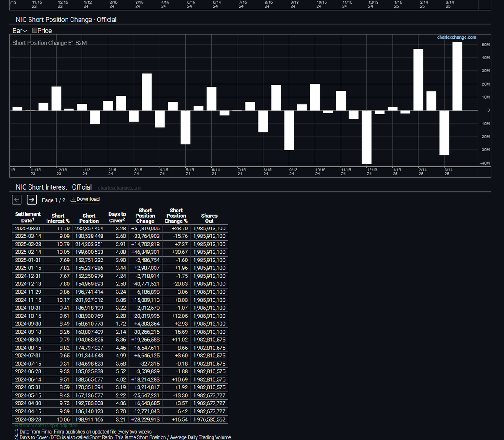The height and width of the screenshot is (440, 504).
Task: Click the NIO Short Interest - Official title
Action: [53, 187]
